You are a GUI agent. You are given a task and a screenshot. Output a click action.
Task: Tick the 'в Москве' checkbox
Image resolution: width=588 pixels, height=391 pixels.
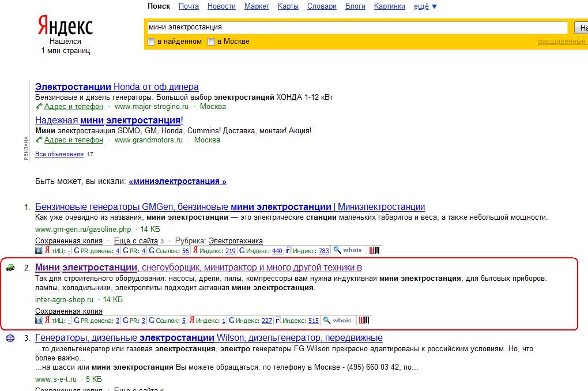(211, 42)
